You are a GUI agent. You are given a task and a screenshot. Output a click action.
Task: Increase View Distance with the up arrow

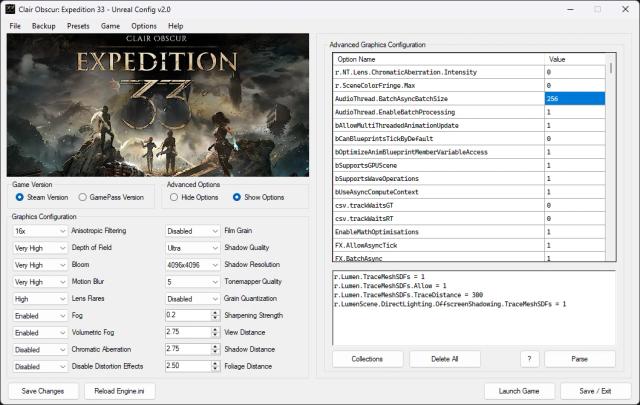[216, 330]
